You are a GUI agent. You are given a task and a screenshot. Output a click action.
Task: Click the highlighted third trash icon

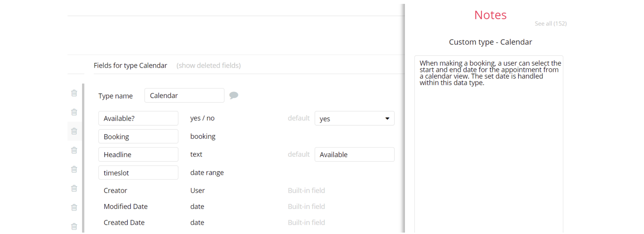pos(74,131)
